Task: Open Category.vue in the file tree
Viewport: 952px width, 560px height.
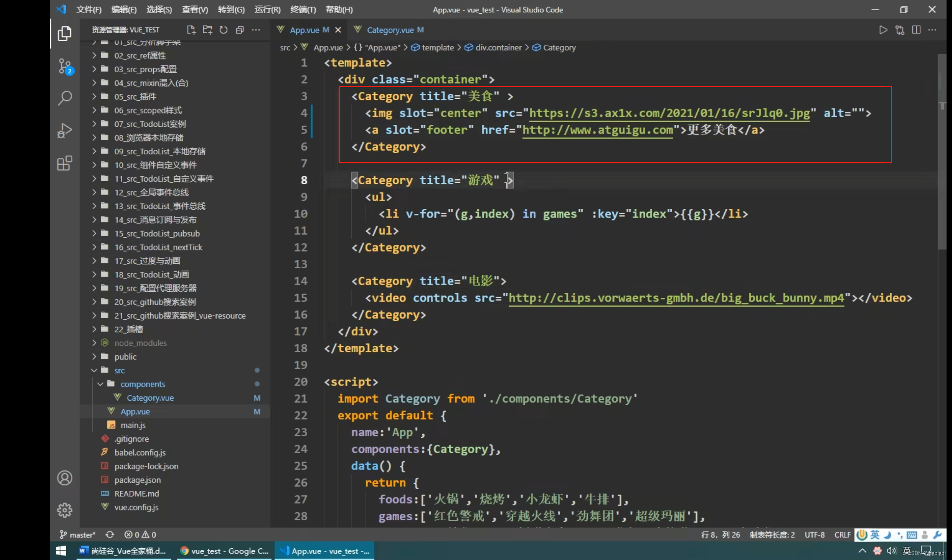Action: tap(175, 398)
